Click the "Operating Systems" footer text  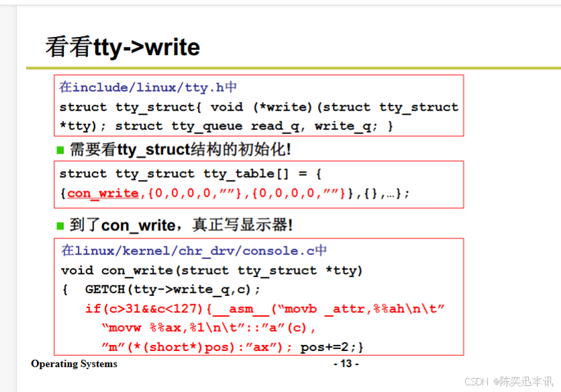click(74, 364)
